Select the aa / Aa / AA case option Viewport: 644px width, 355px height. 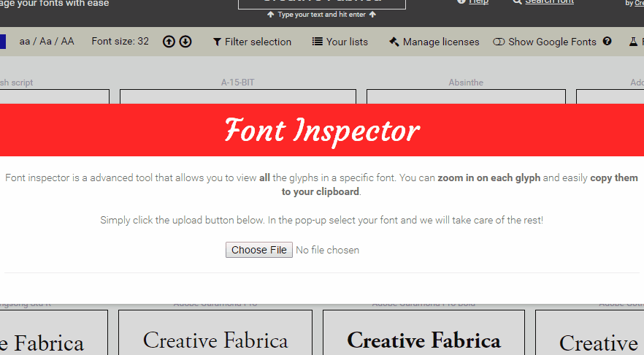tap(47, 42)
